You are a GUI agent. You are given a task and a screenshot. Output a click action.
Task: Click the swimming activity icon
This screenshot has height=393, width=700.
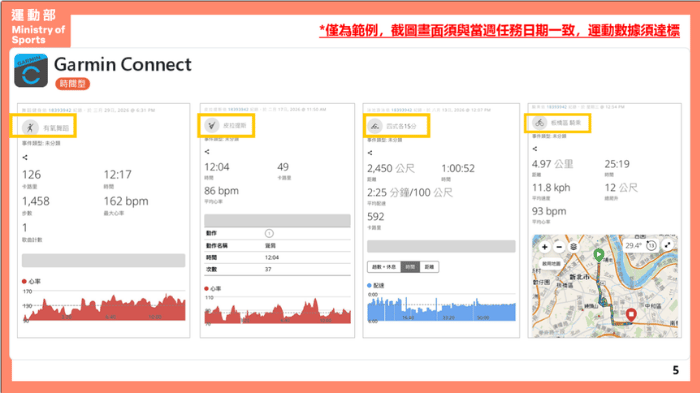click(375, 126)
